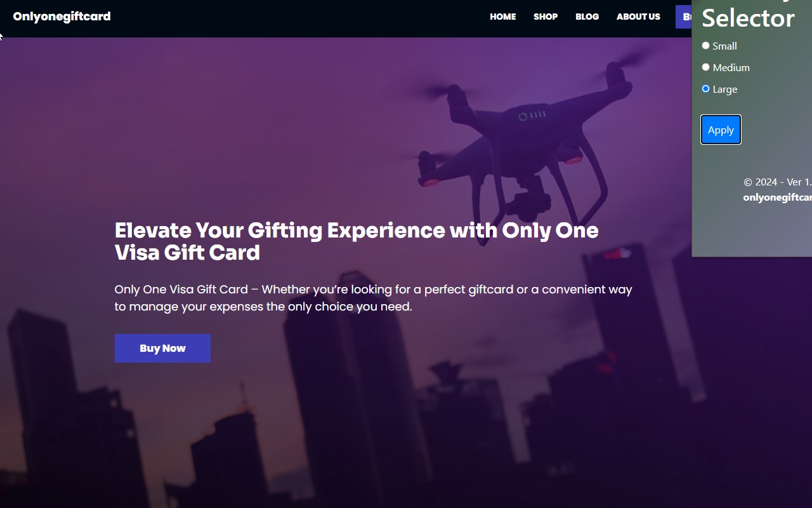Click the Elevate Your Gifting Experience headline
Screen dimensions: 812x508
click(x=357, y=241)
